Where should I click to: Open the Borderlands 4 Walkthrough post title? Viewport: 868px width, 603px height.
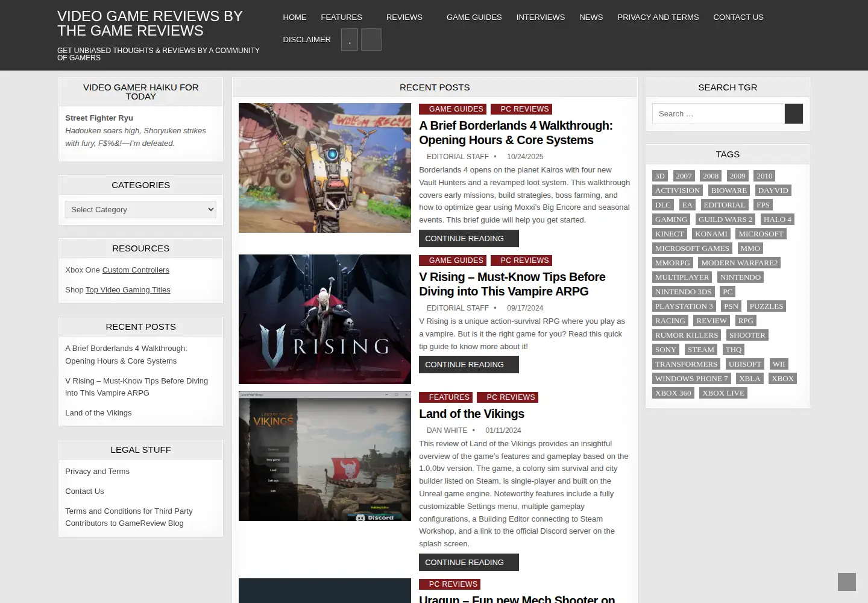(x=516, y=133)
